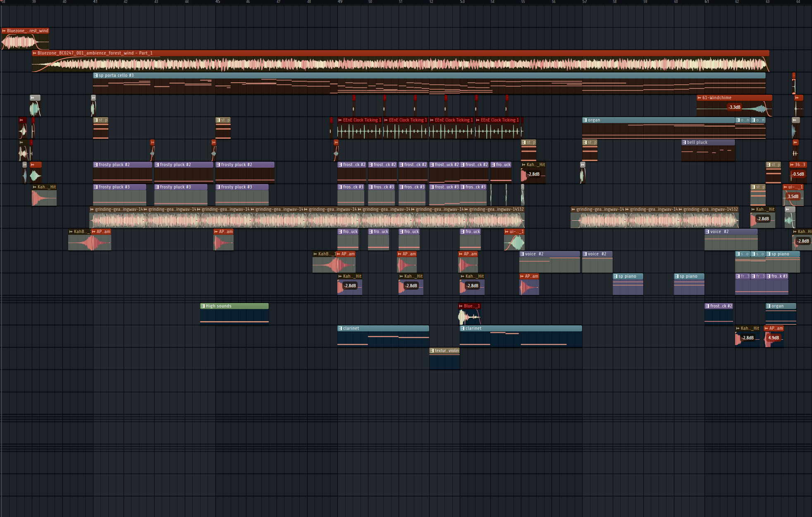
Task: Click the -0.5dB label on 36..3 clip
Action: tap(798, 174)
